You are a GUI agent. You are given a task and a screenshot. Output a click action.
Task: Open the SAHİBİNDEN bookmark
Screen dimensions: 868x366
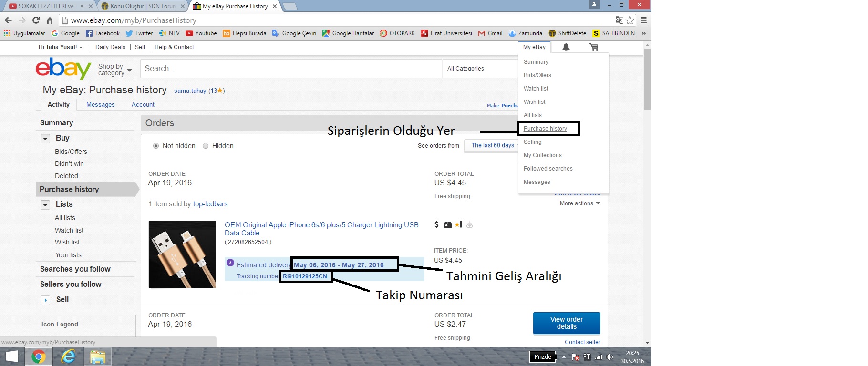614,33
